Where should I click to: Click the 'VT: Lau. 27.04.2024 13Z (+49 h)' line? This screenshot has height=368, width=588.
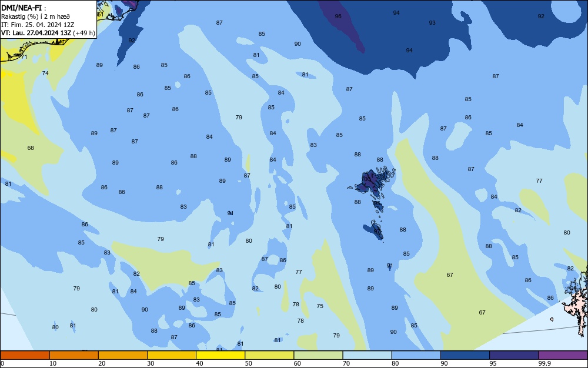[x=48, y=33]
